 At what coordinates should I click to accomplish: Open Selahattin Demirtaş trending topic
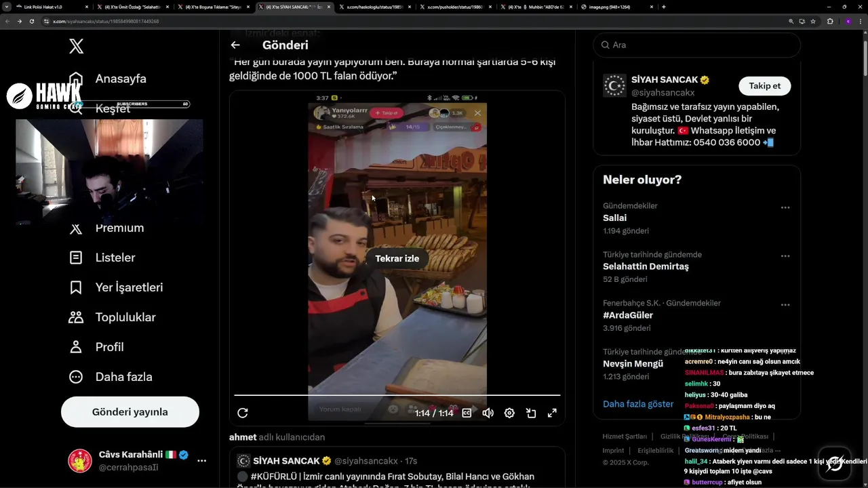coord(646,266)
